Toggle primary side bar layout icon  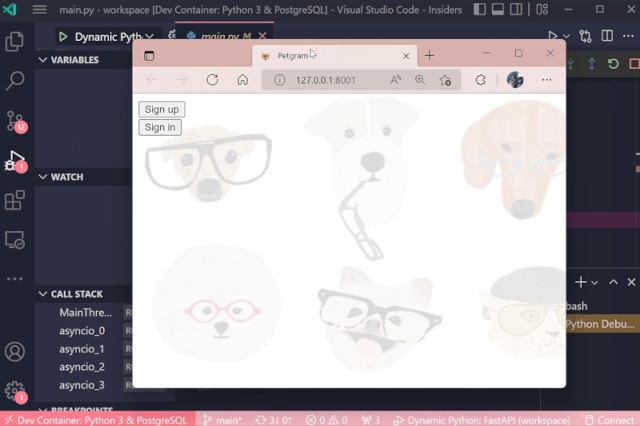click(x=480, y=9)
